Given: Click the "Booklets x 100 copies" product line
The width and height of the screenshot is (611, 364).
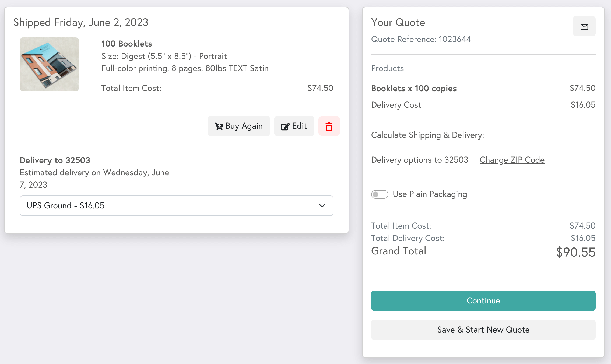Looking at the screenshot, I should click(x=414, y=88).
